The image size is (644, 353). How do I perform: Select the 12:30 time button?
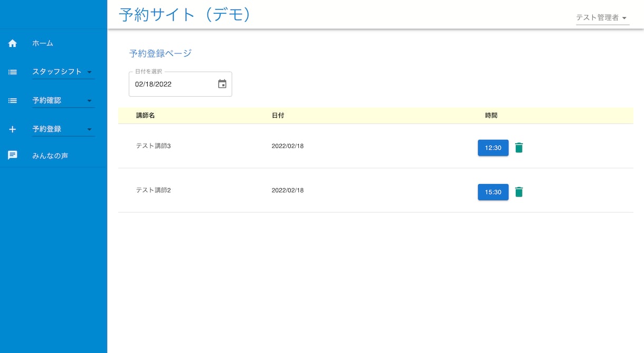493,148
